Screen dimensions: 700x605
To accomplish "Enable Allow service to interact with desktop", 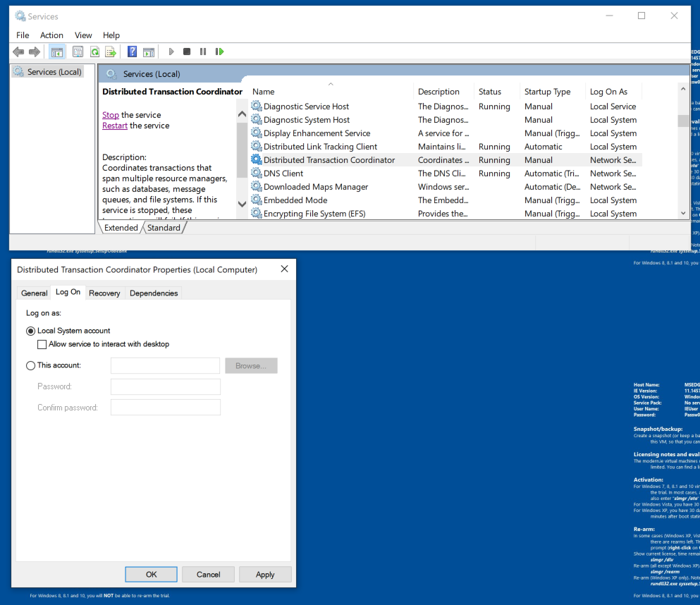I will click(42, 344).
